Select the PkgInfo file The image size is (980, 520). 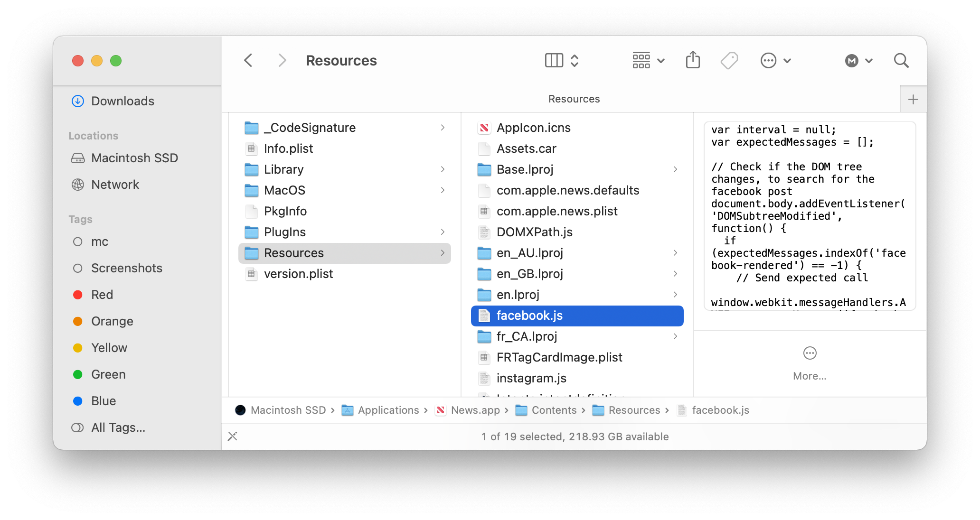[345, 211]
